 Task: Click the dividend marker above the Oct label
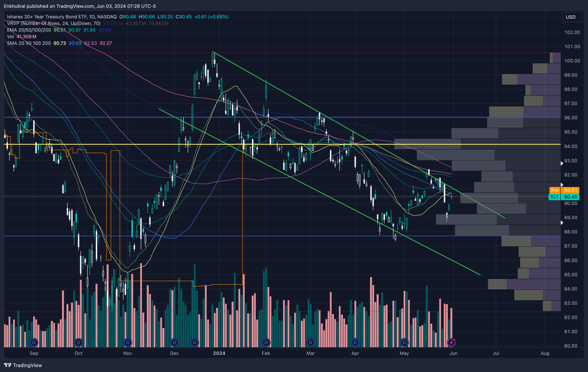click(x=78, y=342)
